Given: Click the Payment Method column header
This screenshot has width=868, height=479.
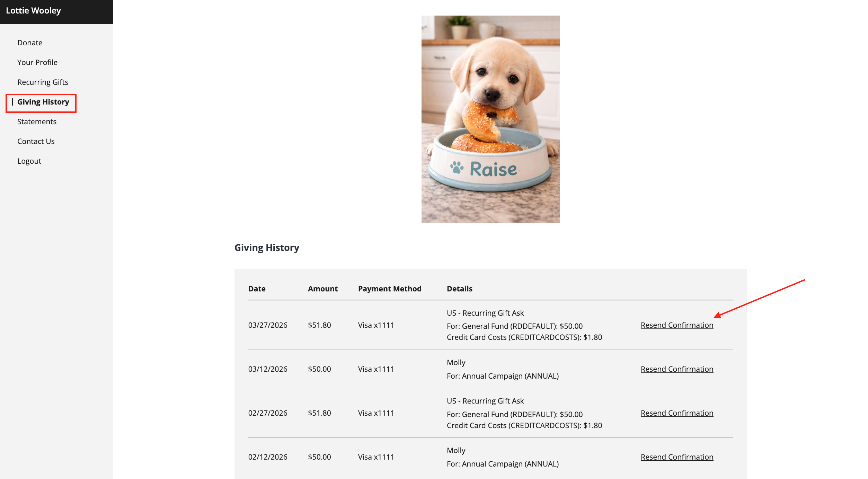Looking at the screenshot, I should point(390,289).
